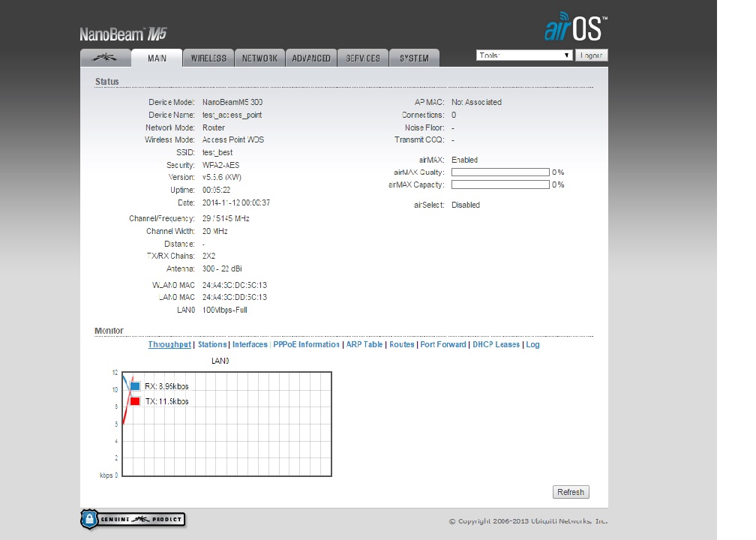This screenshot has height=540, width=756.
Task: Open the SYSTEM tab
Action: (414, 58)
